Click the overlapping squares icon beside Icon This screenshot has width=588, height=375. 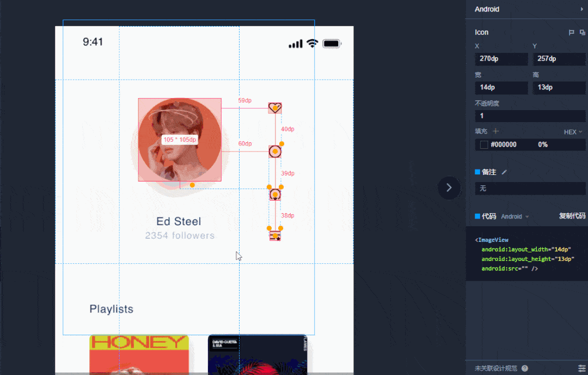tap(582, 33)
